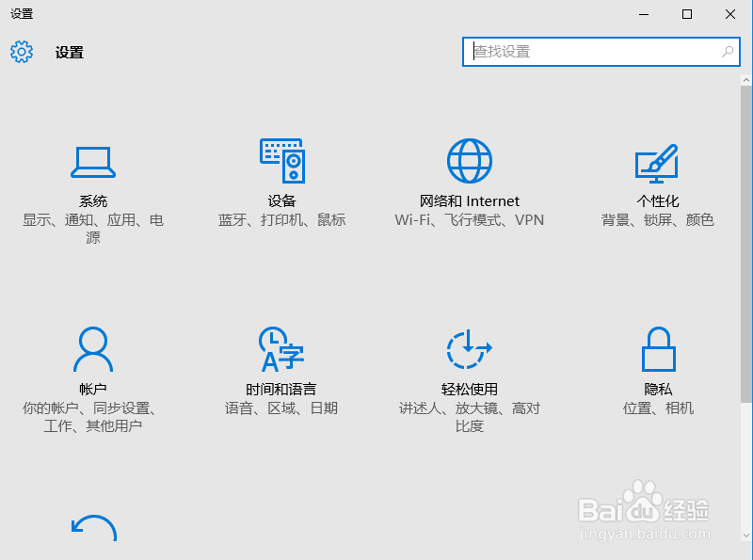Open the 个性化 paintbrush monitor icon

(x=657, y=163)
